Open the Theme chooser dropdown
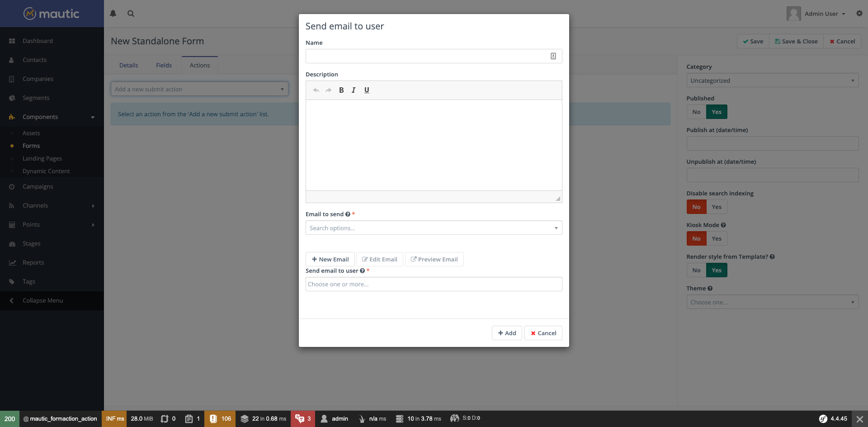 pos(772,302)
